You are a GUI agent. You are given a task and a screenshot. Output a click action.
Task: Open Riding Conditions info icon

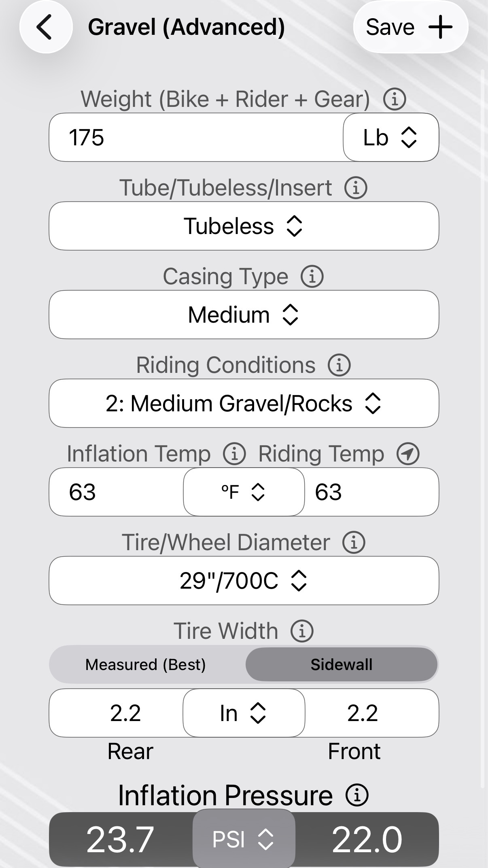339,365
